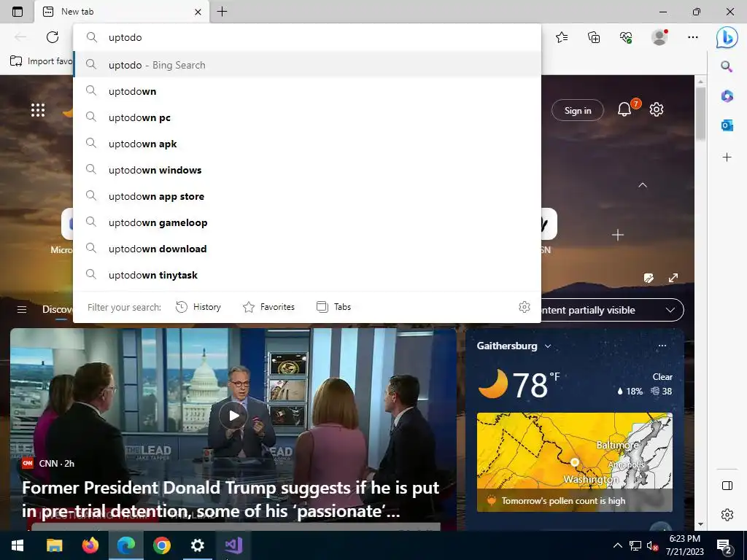Image resolution: width=747 pixels, height=560 pixels.
Task: Launch Firefox from the taskbar
Action: coord(90,545)
